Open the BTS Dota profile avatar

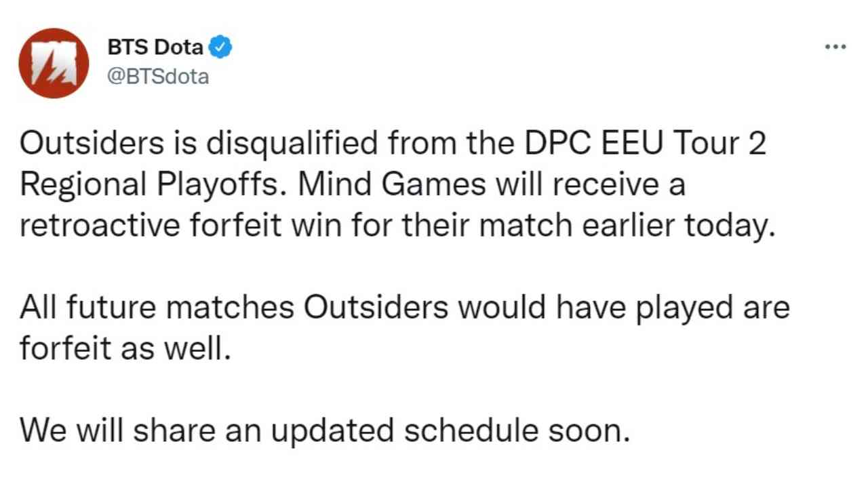(x=54, y=63)
